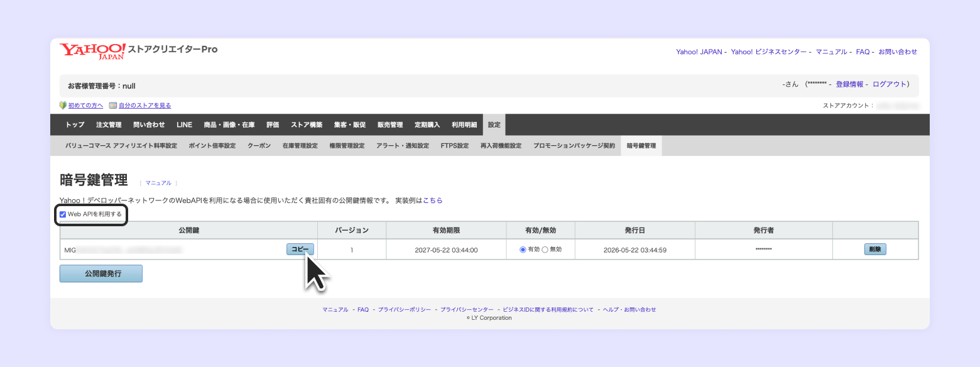
Task: Click the 公開鍵発行 button
Action: click(x=101, y=274)
